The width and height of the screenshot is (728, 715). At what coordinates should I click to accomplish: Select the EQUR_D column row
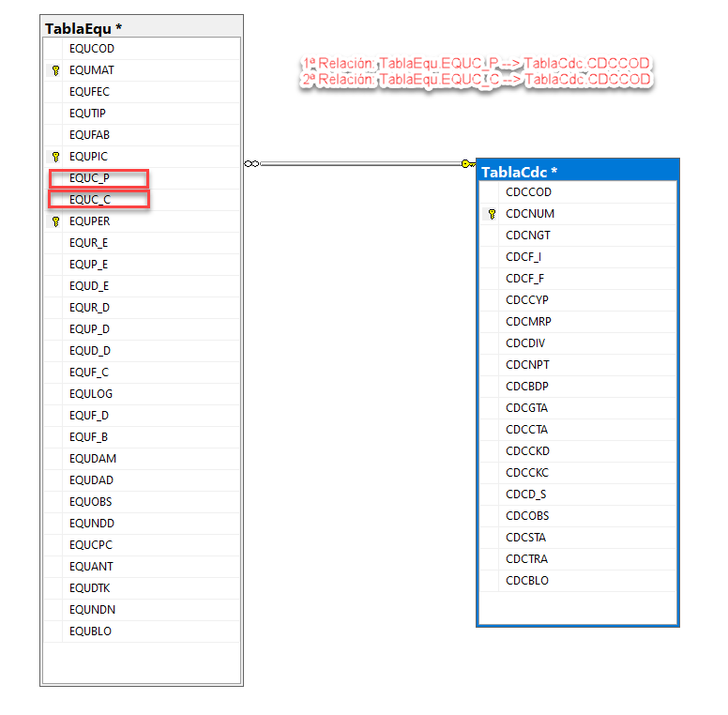click(x=142, y=308)
